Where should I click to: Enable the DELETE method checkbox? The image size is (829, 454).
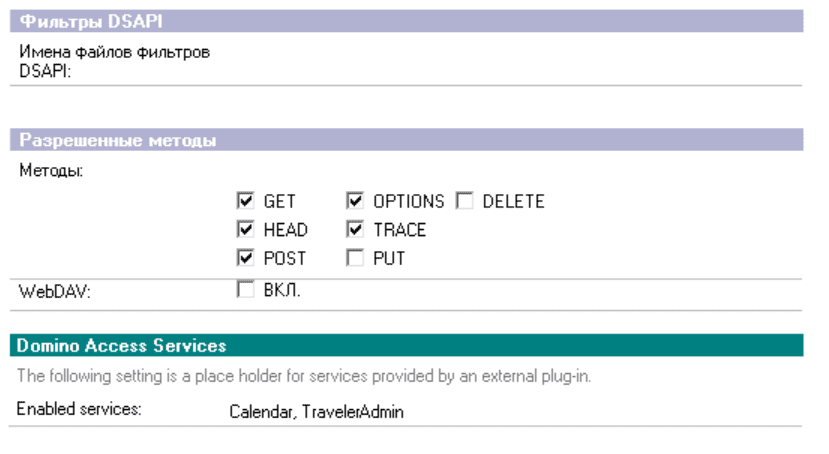464,201
